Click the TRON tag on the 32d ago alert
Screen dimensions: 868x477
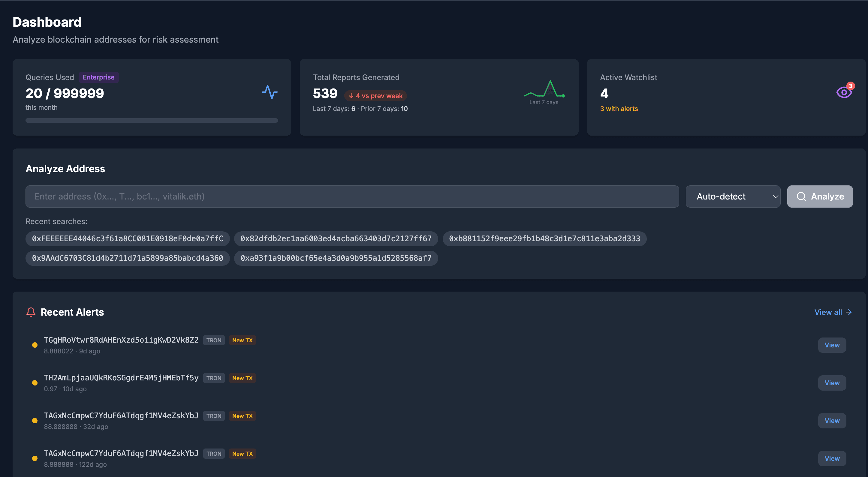pos(214,416)
